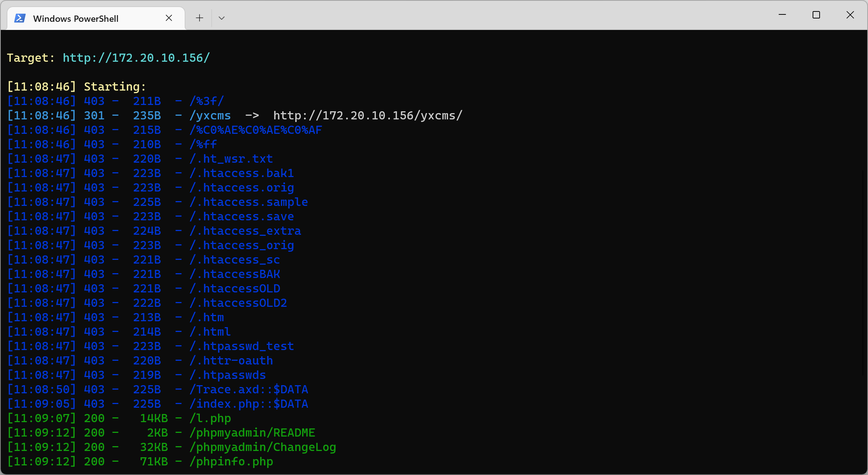Click the redirect link http://172.20.10.156/yxcms/
Viewport: 868px width, 475px height.
coord(367,115)
